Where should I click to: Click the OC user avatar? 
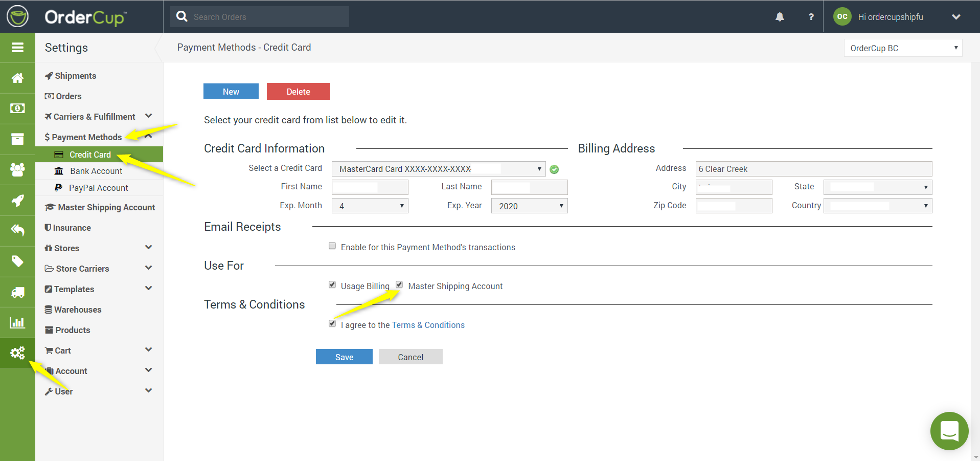pyautogui.click(x=842, y=16)
